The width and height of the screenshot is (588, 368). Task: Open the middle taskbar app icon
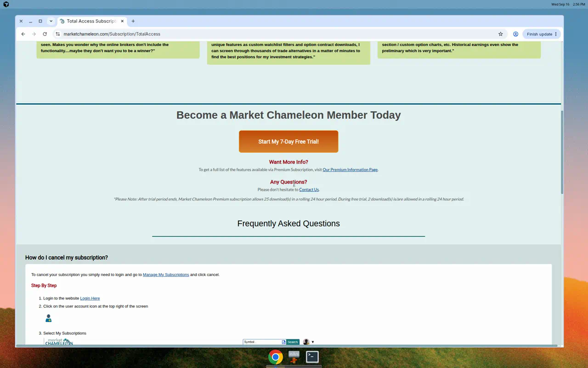pyautogui.click(x=294, y=357)
